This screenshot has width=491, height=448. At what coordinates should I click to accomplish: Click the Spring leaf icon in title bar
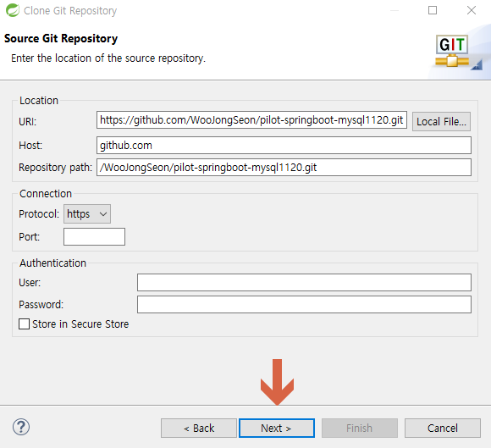click(13, 10)
